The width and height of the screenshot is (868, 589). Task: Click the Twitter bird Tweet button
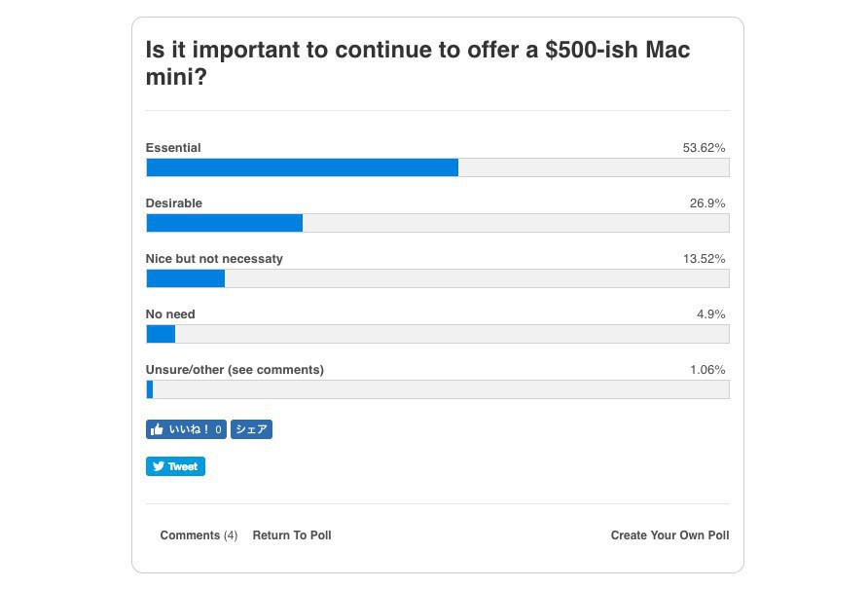tap(175, 466)
